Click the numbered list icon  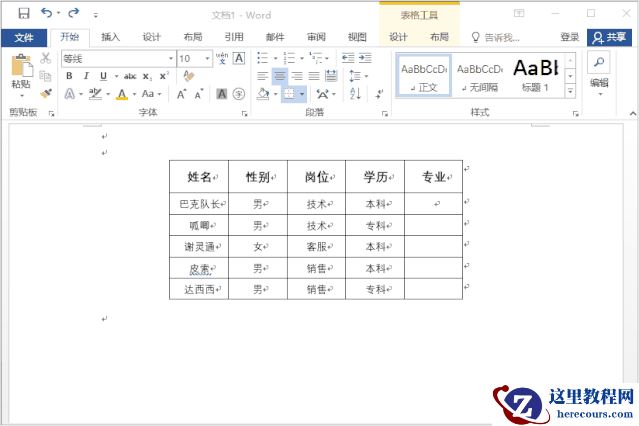(x=289, y=58)
